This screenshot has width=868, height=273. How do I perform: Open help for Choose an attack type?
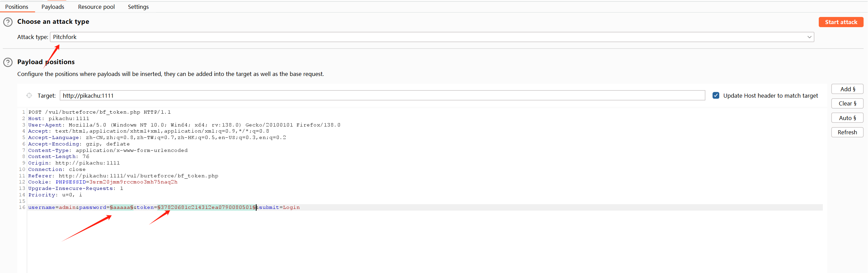[8, 22]
